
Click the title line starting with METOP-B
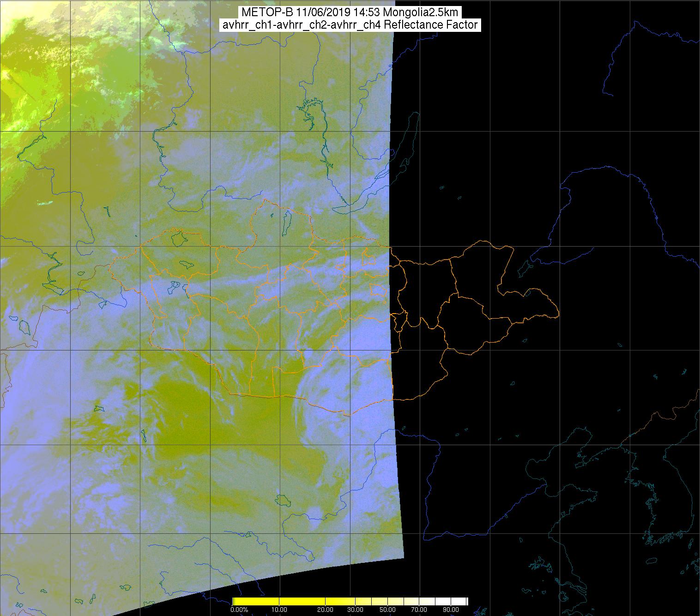coord(350,12)
